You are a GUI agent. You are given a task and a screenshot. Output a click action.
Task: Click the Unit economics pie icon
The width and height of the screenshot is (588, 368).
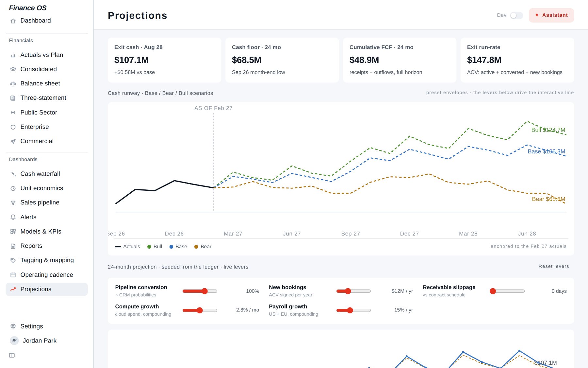pos(13,188)
